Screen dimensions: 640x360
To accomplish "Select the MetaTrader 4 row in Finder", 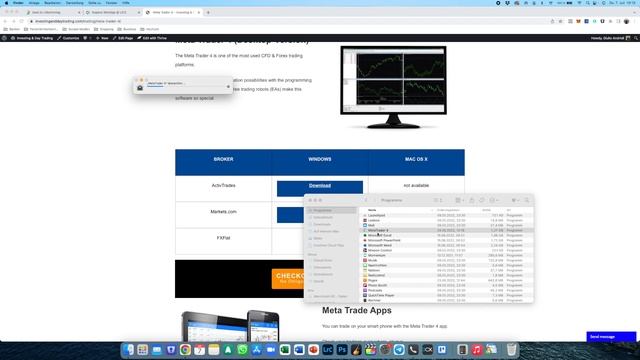I will pos(447,230).
